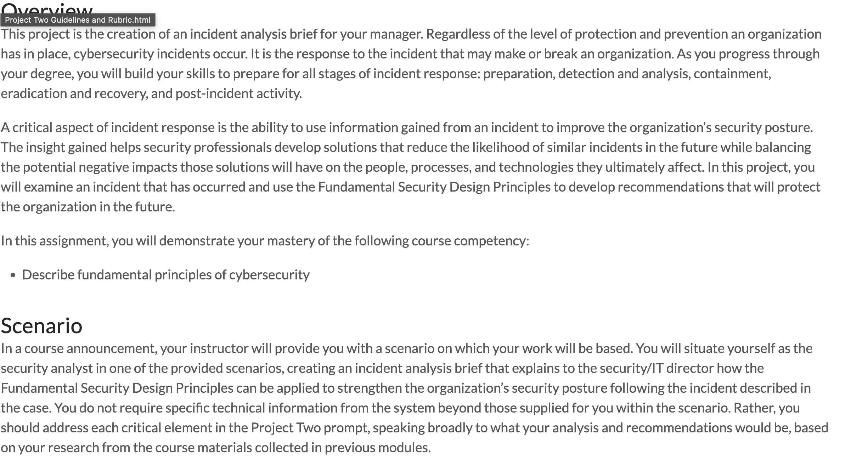Screen dimensions: 868x466
Task: Click 'Fundamental Security Design Principles' in the Overview paragraph
Action: pyautogui.click(x=434, y=187)
